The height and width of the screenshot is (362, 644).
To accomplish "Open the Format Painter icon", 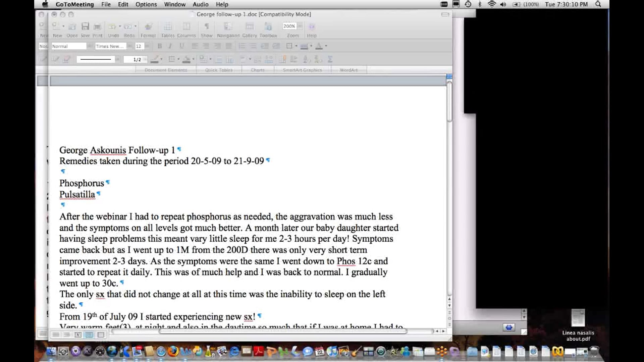I will pyautogui.click(x=148, y=26).
